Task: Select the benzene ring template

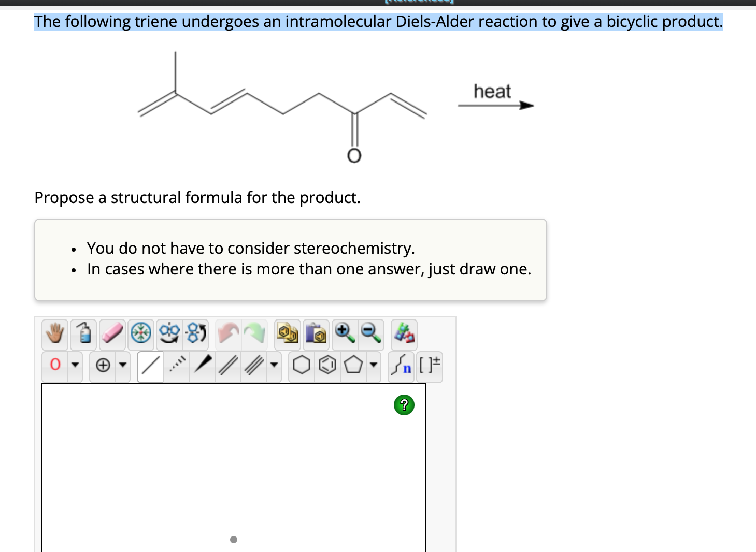Action: (x=327, y=366)
